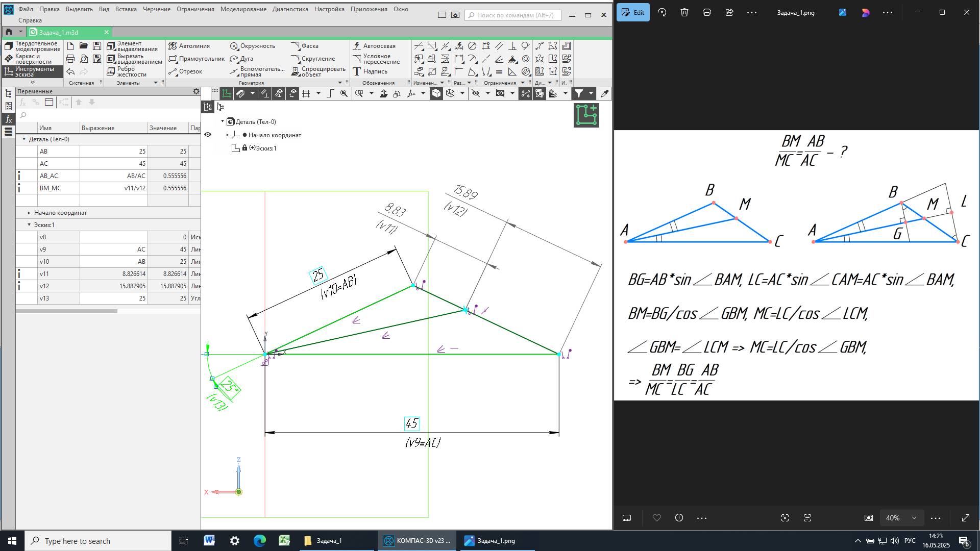Click the Отрезок line segment tool

click(x=186, y=71)
